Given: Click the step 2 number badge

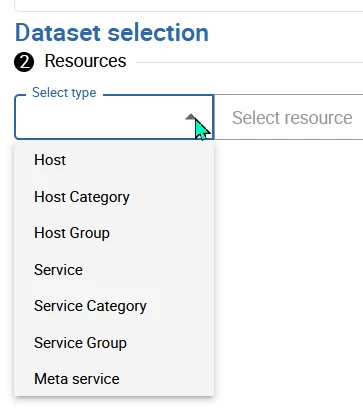Looking at the screenshot, I should click(x=24, y=62).
